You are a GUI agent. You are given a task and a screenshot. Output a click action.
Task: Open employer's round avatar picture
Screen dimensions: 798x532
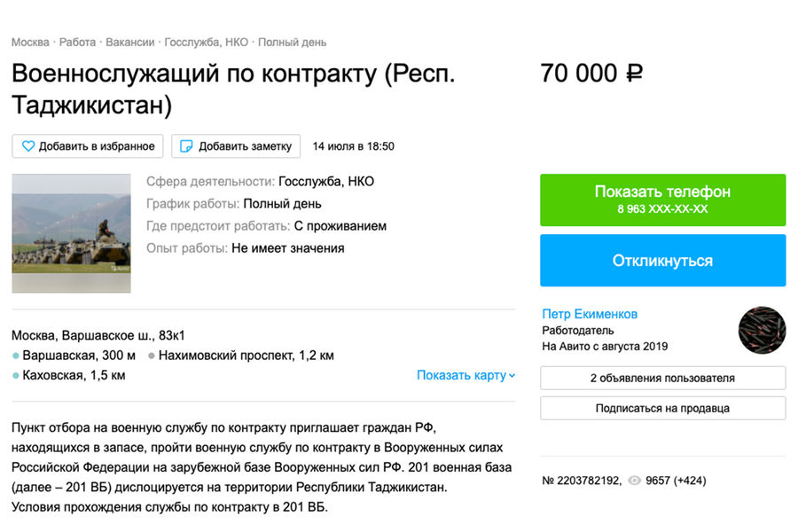(x=762, y=330)
